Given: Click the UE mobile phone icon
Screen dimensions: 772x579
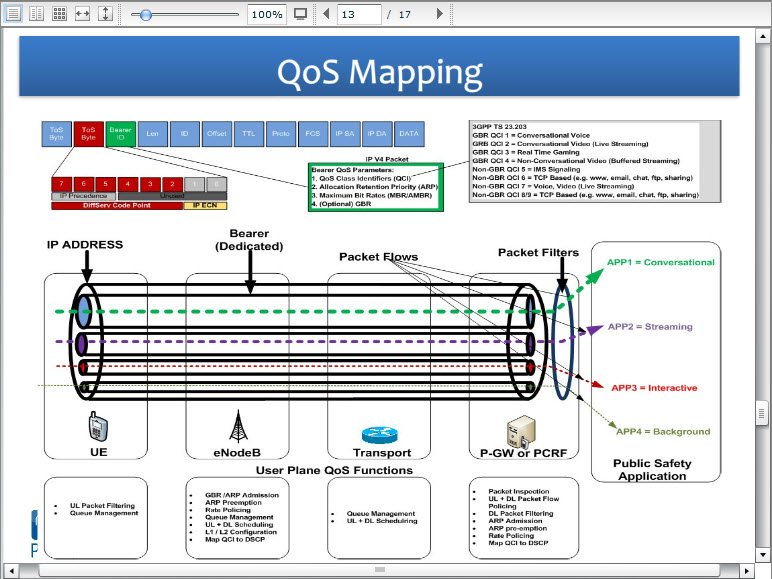Looking at the screenshot, I should (x=97, y=427).
